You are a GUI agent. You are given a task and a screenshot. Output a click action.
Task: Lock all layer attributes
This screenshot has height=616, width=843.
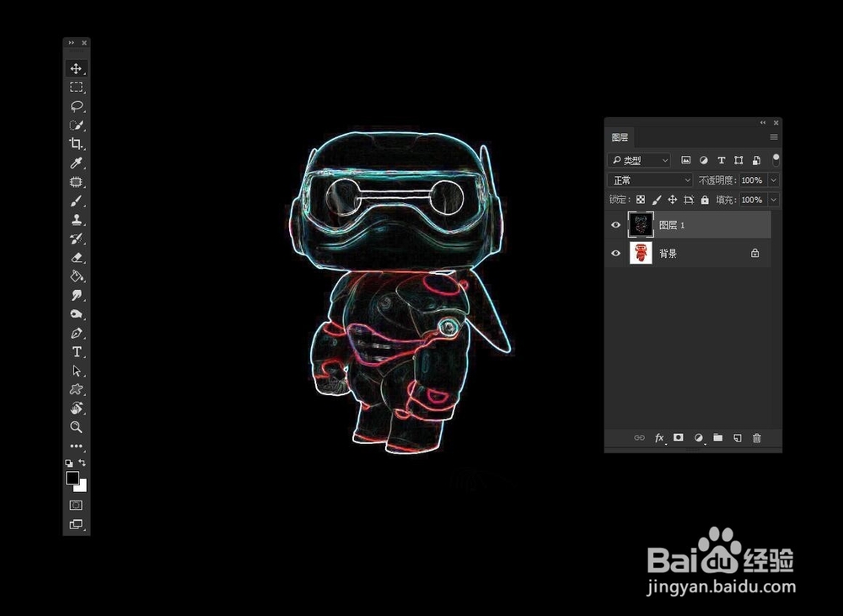pos(705,200)
